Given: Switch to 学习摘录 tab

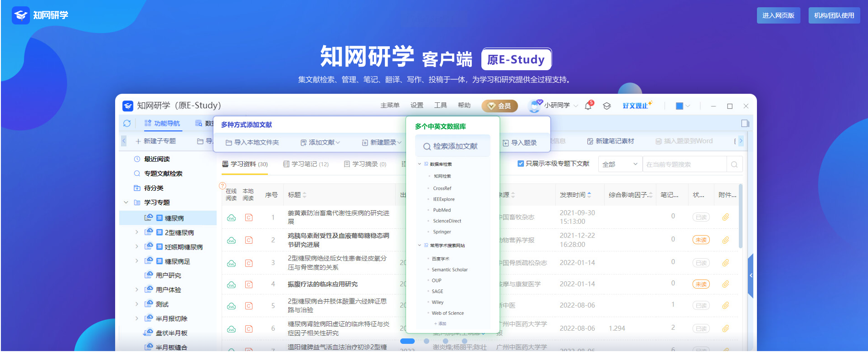Looking at the screenshot, I should tap(365, 164).
